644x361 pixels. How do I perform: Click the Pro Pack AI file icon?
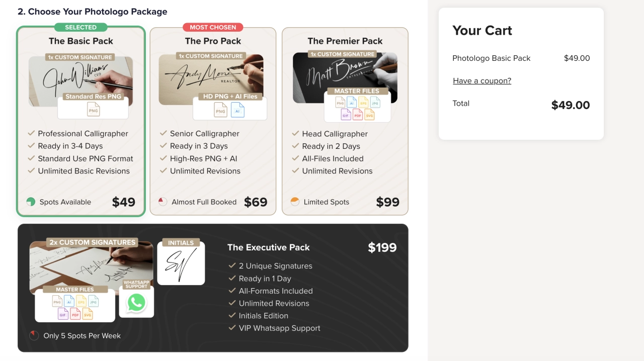pos(237,110)
